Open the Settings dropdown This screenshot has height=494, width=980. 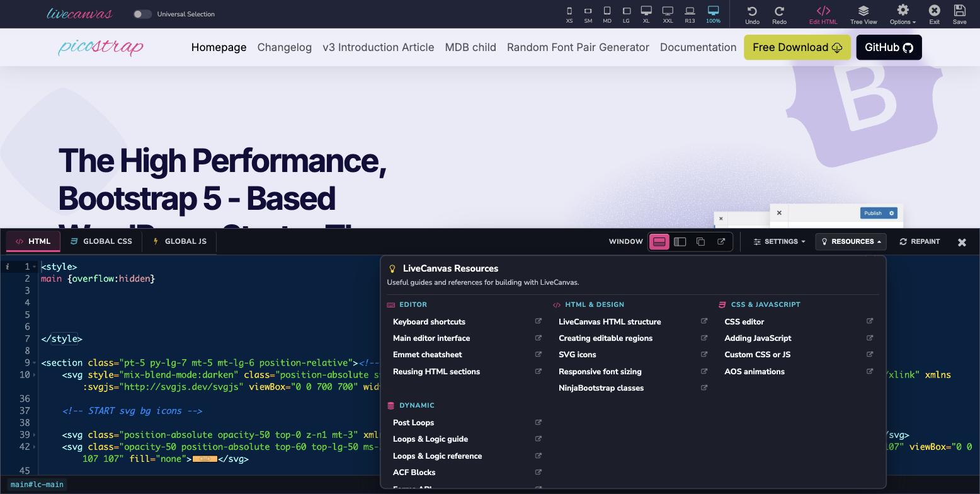[x=780, y=242]
